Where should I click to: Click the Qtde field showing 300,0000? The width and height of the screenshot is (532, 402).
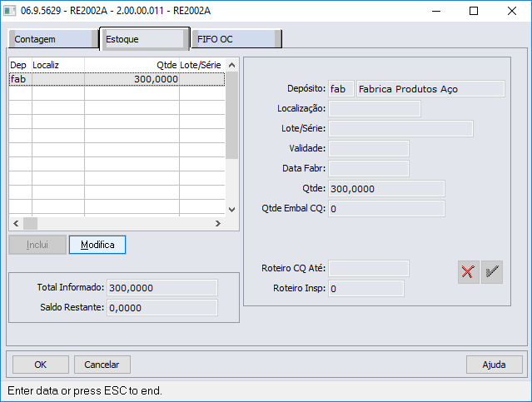coord(386,189)
